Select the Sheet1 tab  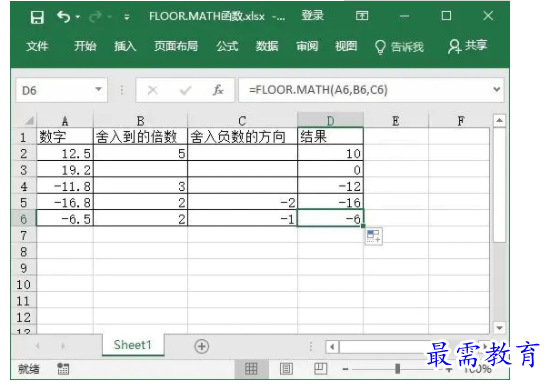[x=133, y=345]
